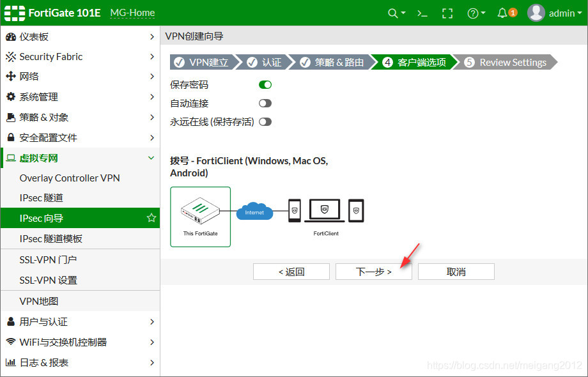This screenshot has width=588, height=377.
Task: Click the FortiGate logo icon
Action: click(x=15, y=13)
